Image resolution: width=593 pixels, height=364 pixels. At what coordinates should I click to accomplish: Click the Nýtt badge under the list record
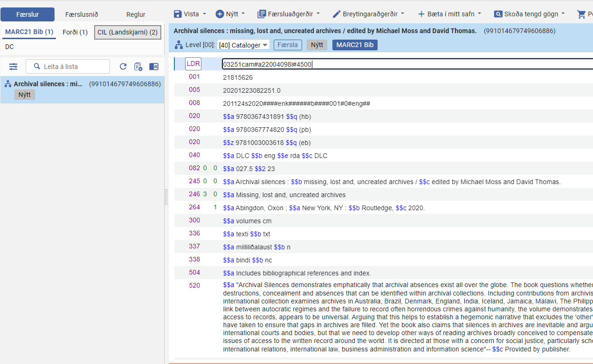pyautogui.click(x=25, y=95)
